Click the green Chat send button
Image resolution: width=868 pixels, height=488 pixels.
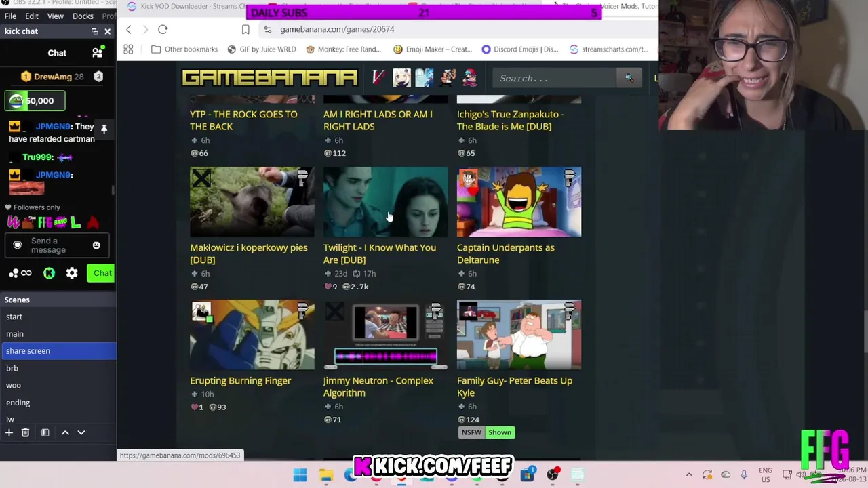pyautogui.click(x=102, y=273)
